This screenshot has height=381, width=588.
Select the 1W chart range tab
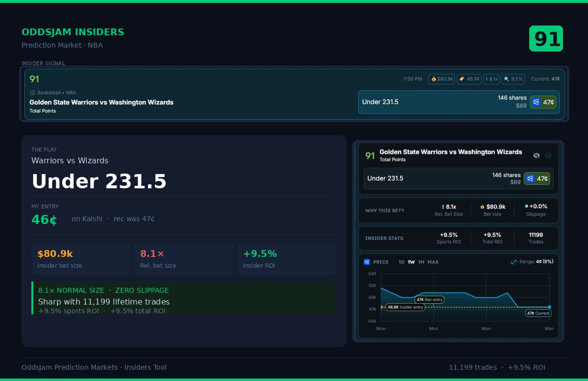coord(411,262)
